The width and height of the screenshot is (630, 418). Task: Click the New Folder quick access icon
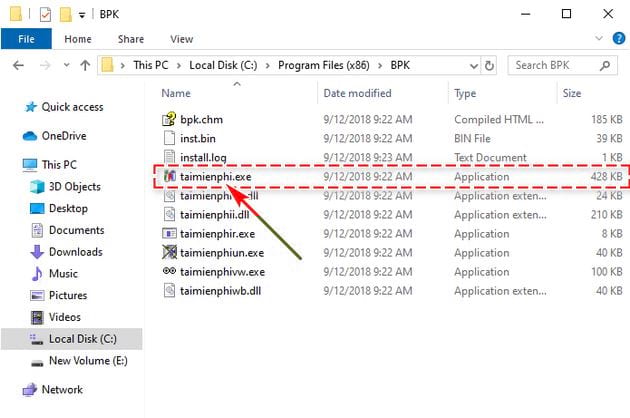point(65,14)
